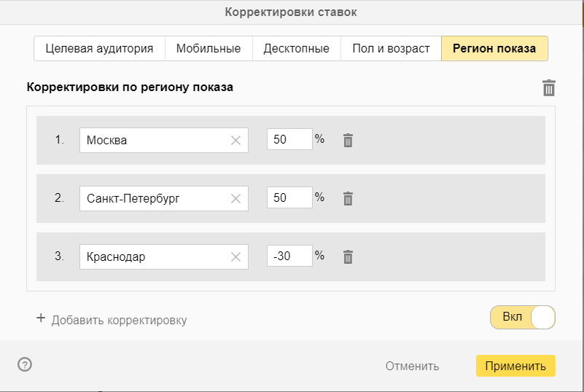Select the Регион показа tab
This screenshot has height=392, width=584.
(494, 48)
